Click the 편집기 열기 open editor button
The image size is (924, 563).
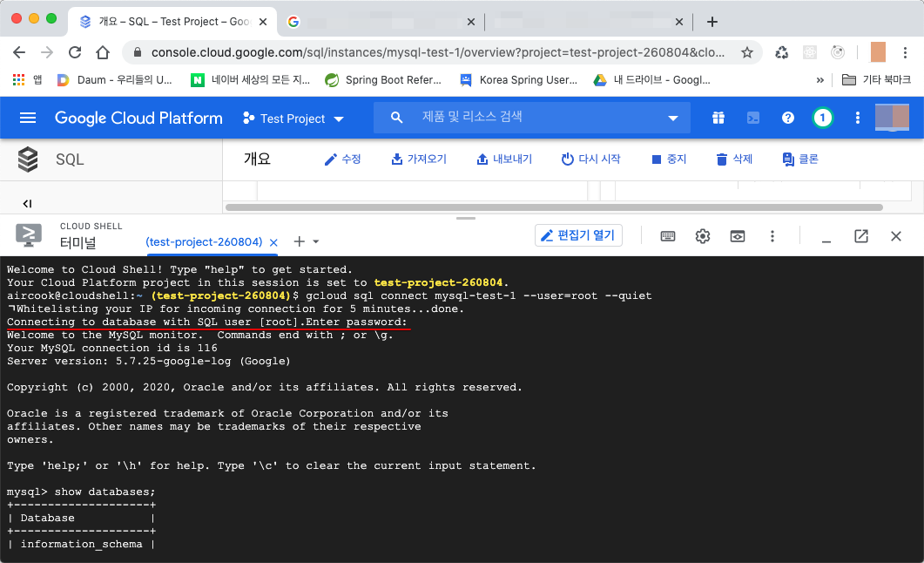[578, 235]
